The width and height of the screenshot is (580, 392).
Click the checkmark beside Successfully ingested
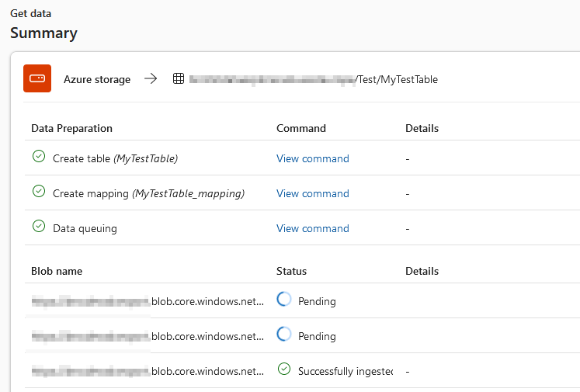coord(284,369)
